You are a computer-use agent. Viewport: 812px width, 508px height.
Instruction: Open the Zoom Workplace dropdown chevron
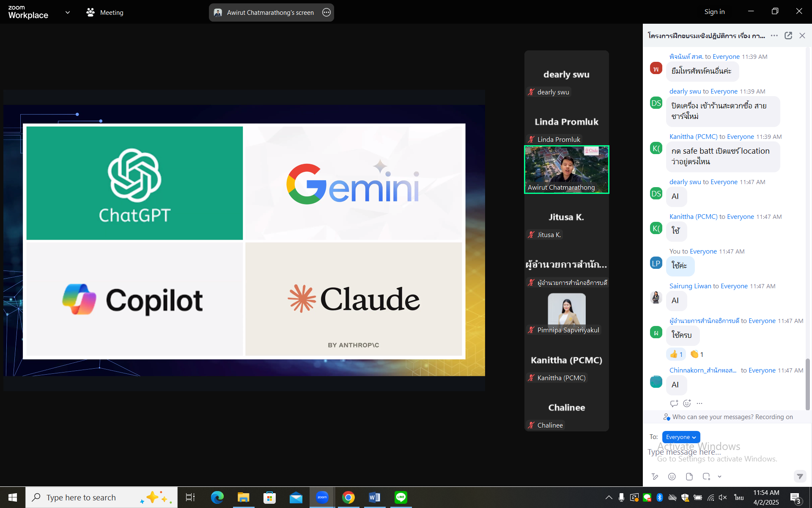(x=68, y=12)
